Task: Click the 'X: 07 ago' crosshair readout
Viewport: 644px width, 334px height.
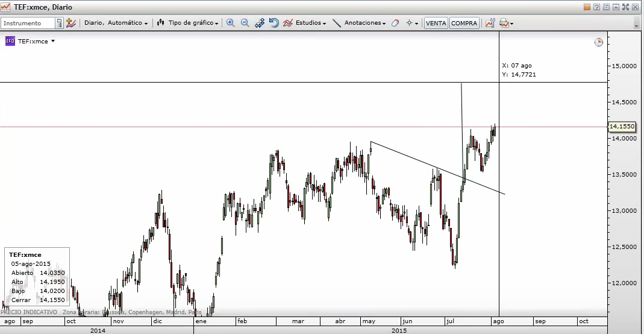Action: tap(517, 65)
